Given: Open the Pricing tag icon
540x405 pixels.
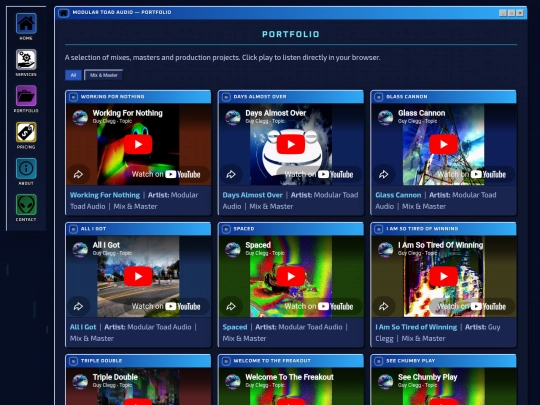Looking at the screenshot, I should (x=26, y=132).
